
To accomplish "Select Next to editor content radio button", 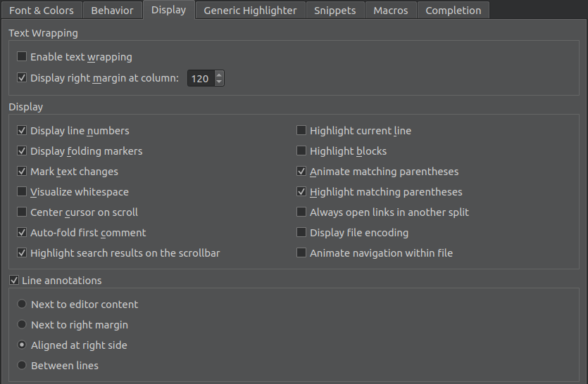I will (23, 305).
